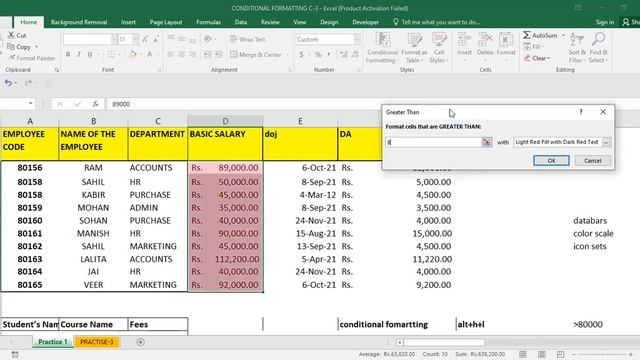
Task: Increase font size icon
Action: [x=145, y=39]
